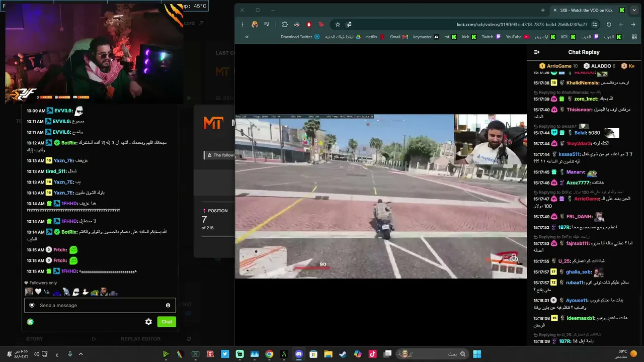Click the GTA video player area
The height and width of the screenshot is (362, 644).
(381, 196)
